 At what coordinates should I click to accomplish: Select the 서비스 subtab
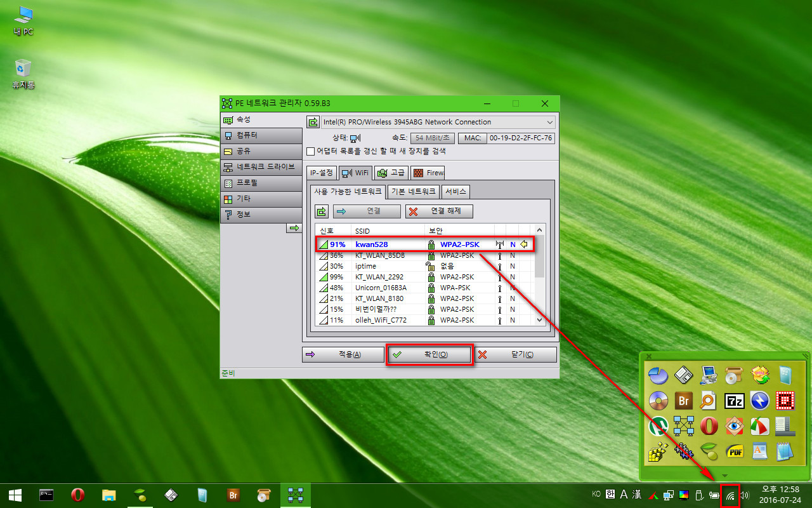[x=455, y=192]
